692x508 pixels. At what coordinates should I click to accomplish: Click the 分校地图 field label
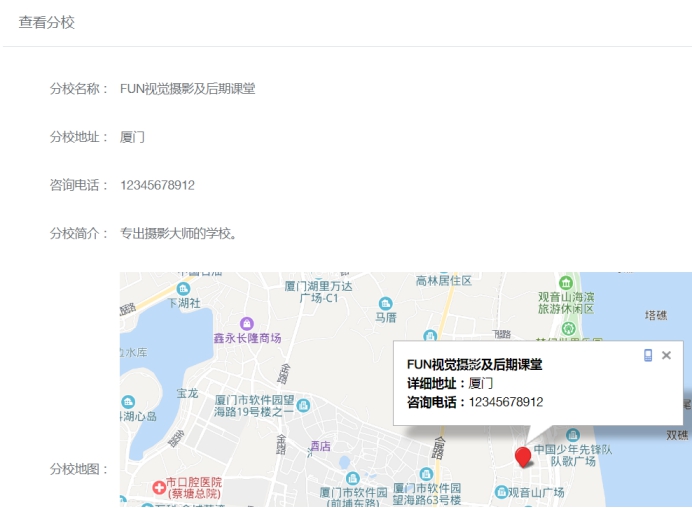tap(79, 469)
